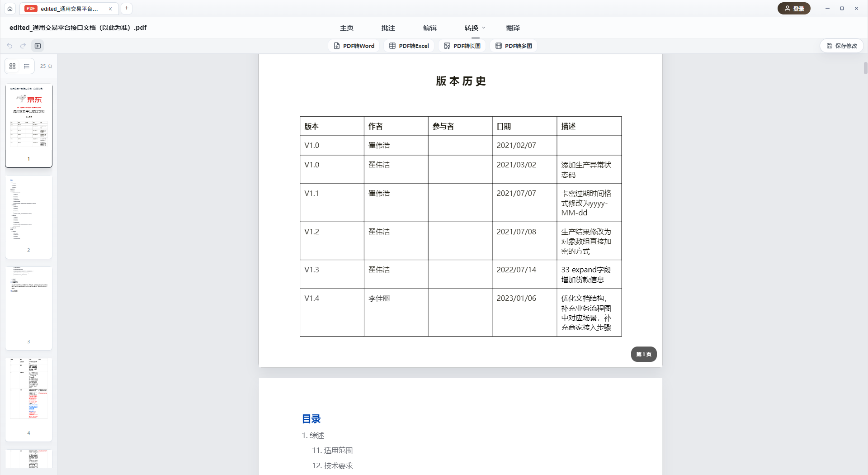Convert using PDF转Excel button
Screen dimensions: 868x475
pyautogui.click(x=409, y=46)
